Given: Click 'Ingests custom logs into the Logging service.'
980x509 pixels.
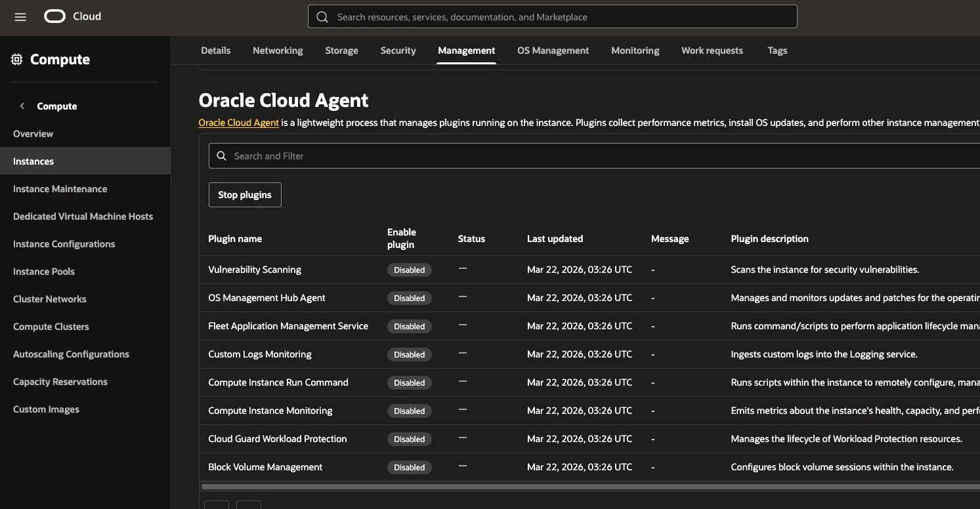Looking at the screenshot, I should pyautogui.click(x=824, y=354).
